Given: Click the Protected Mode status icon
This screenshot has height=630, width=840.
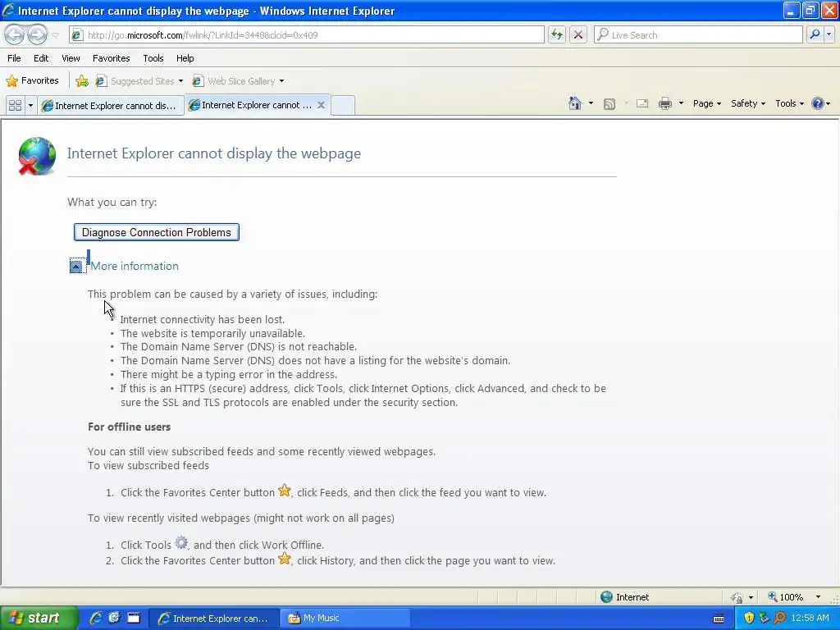Looking at the screenshot, I should coord(737,597).
